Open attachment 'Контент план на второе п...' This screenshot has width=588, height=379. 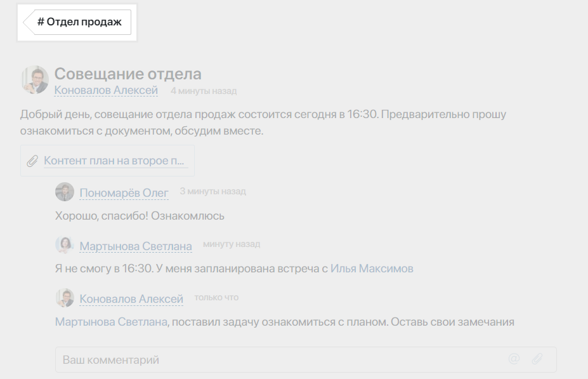114,161
